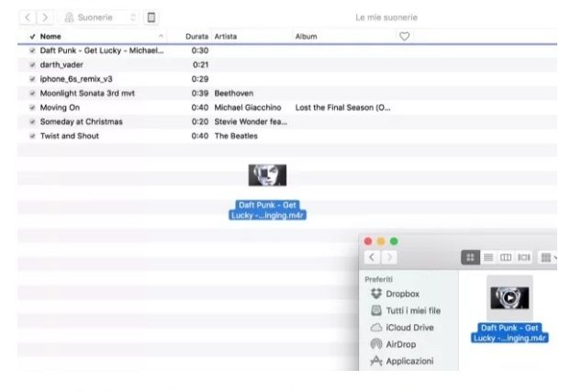Uncheck Daft Punk - Get Lucky ringtone
Viewport: 582px width, 392px height.
point(32,50)
